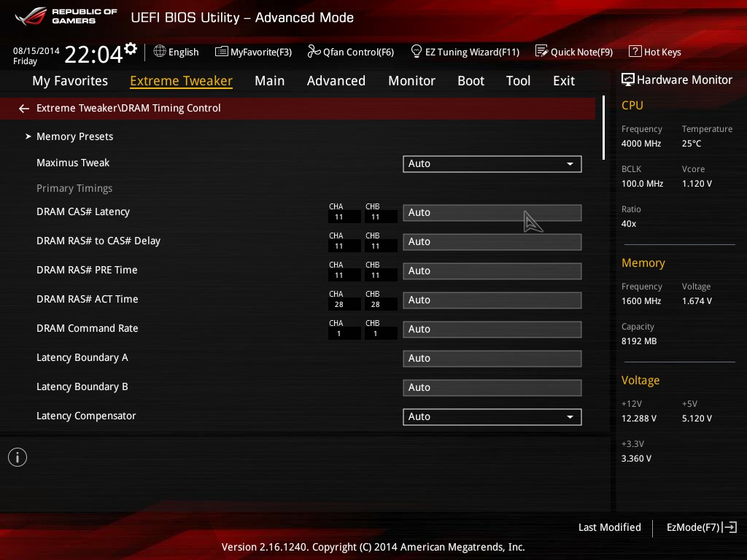Open the Latency Compensator dropdown

[x=492, y=416]
